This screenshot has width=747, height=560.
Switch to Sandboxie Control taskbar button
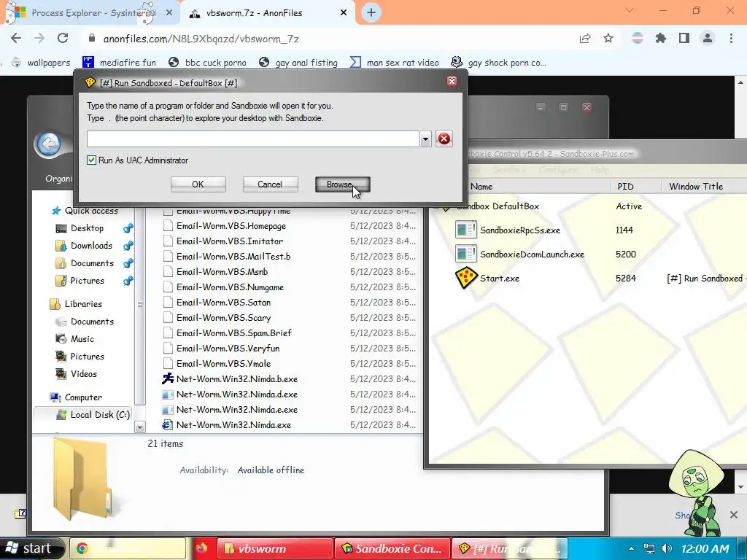tap(392, 548)
